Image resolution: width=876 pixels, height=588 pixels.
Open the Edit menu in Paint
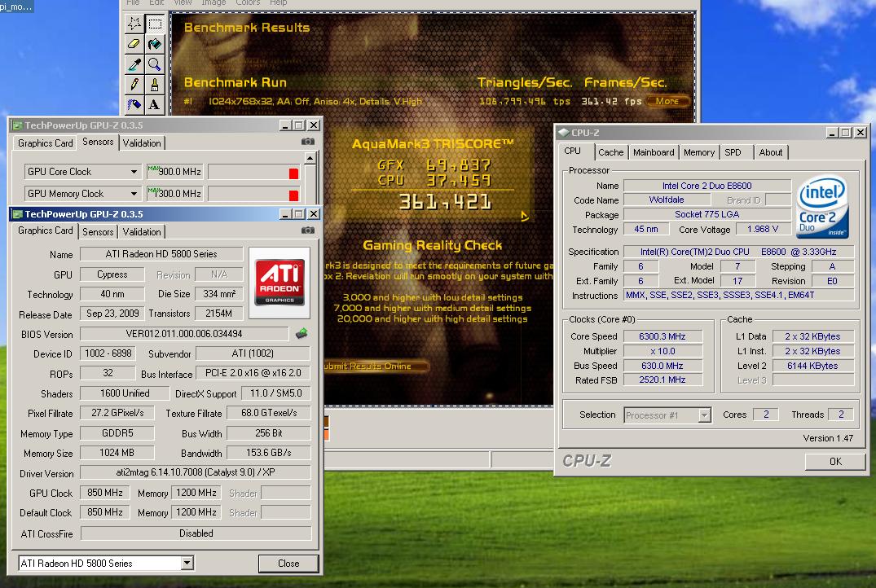pos(156,2)
